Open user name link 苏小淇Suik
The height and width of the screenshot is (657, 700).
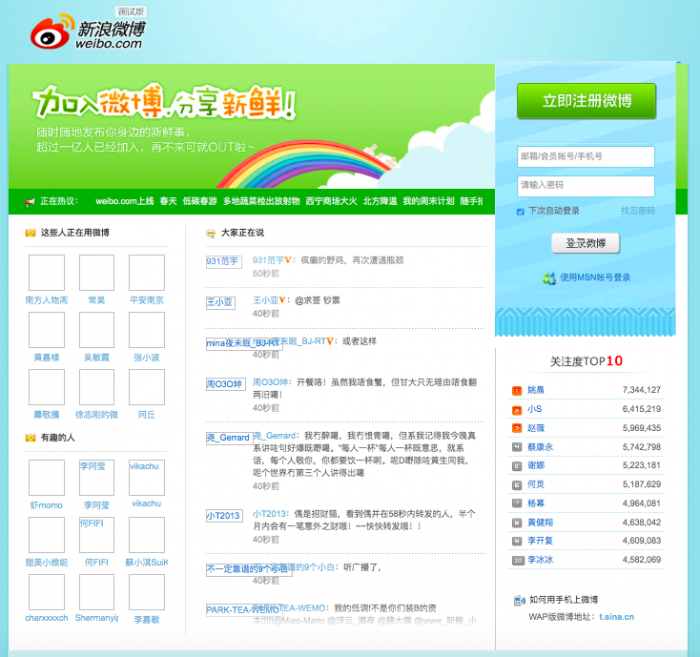(146, 562)
